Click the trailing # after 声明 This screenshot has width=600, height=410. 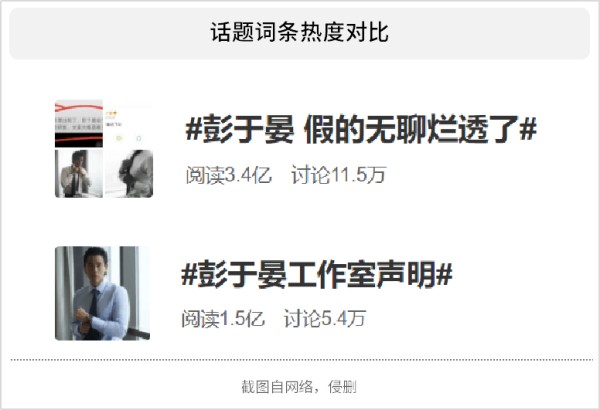click(x=444, y=274)
